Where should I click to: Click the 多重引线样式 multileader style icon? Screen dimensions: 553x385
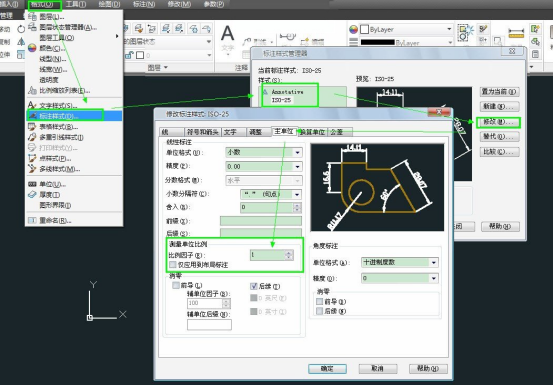point(32,137)
